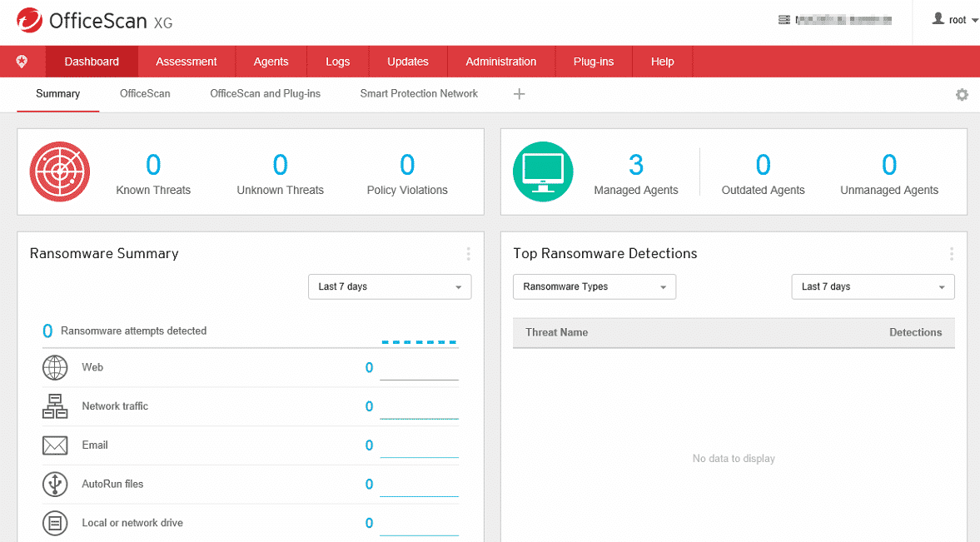
Task: Open Ransomware Summary widget options menu
Action: click(468, 253)
